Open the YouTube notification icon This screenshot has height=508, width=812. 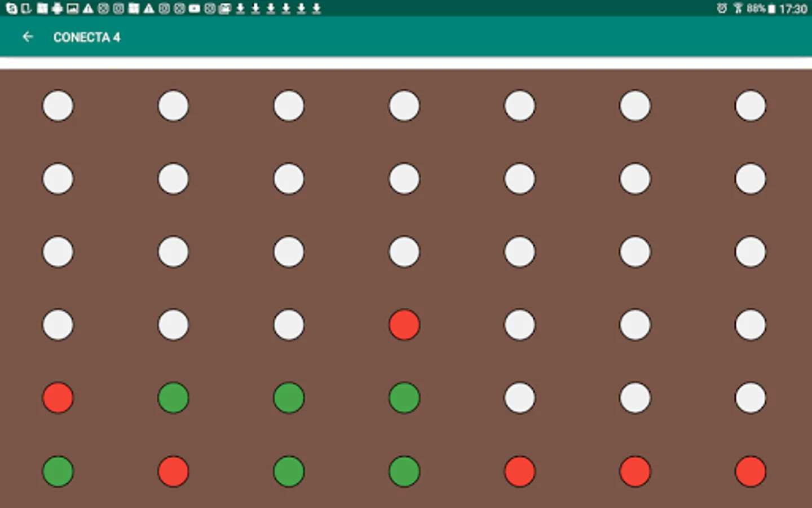(x=195, y=8)
